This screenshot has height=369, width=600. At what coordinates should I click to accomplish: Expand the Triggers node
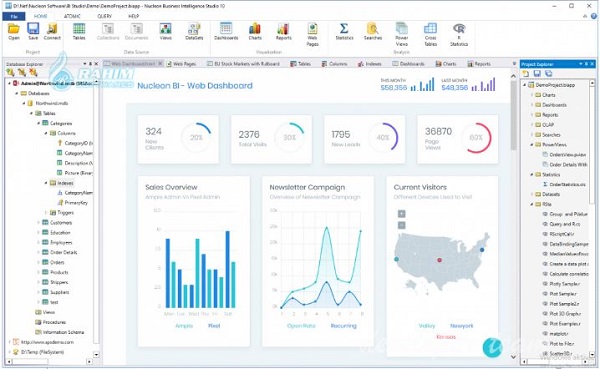(46, 212)
